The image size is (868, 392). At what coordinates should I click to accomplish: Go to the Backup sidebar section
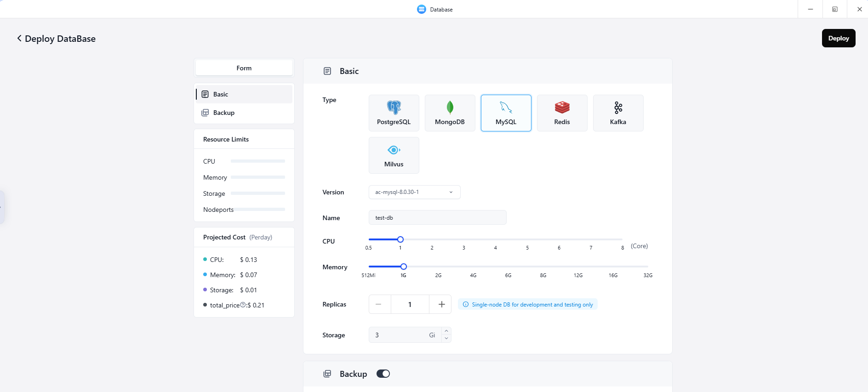pos(224,113)
